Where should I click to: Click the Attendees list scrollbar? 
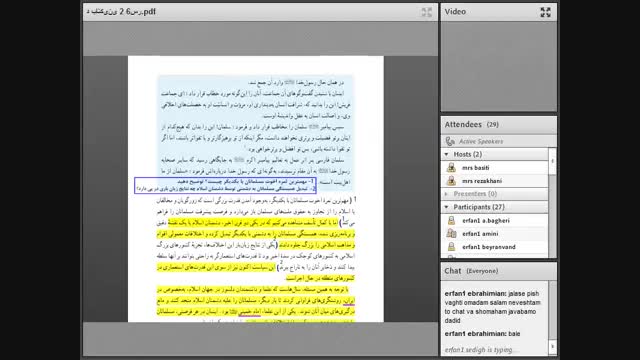(x=552, y=202)
